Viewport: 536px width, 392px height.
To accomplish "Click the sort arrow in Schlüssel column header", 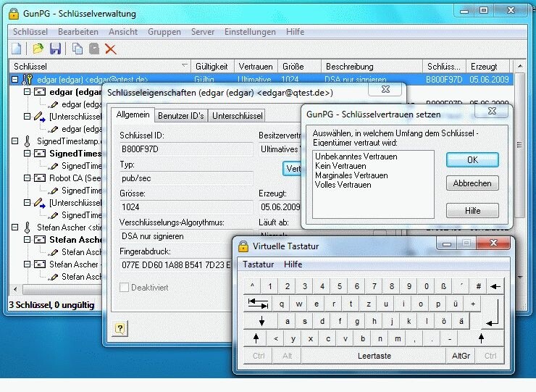I will [185, 65].
